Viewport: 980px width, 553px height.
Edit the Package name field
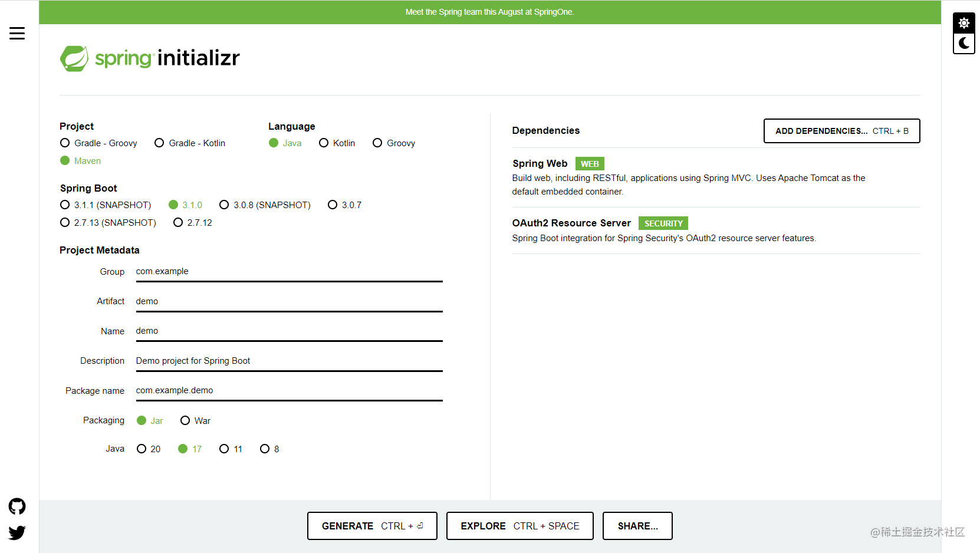pyautogui.click(x=289, y=391)
